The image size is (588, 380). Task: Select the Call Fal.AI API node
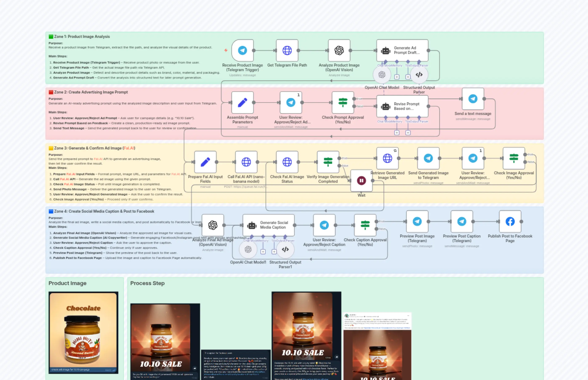pos(246,162)
